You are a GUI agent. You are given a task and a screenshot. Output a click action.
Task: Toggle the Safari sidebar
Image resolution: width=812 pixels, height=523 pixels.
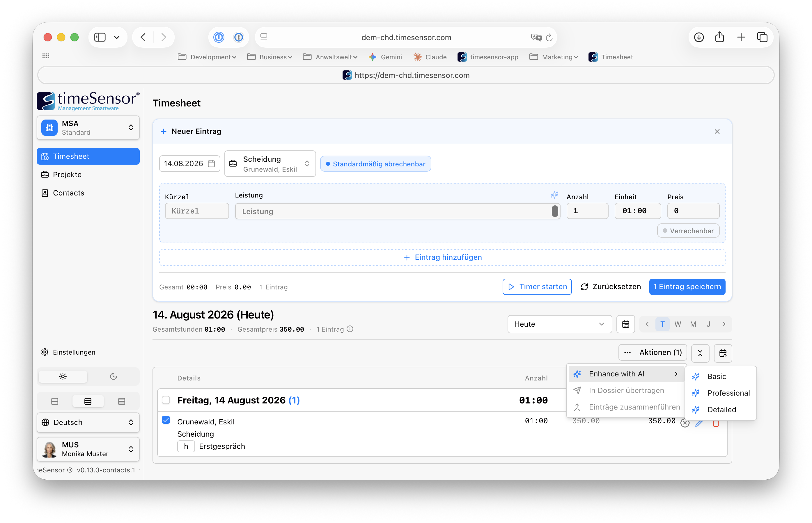(x=100, y=37)
